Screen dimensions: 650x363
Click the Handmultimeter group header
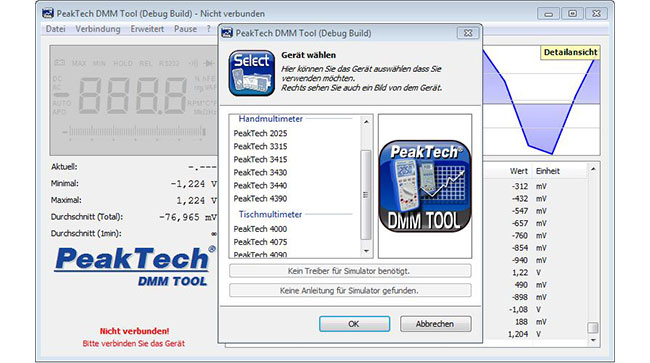click(271, 119)
